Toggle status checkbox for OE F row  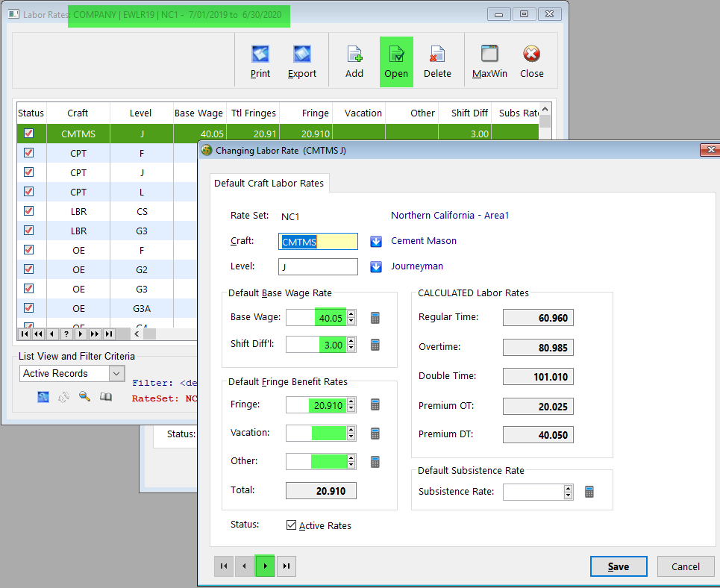click(x=29, y=249)
